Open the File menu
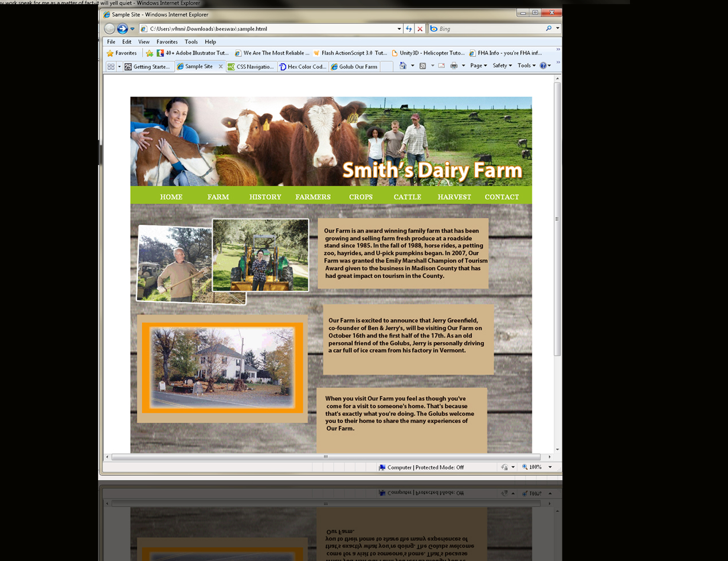The image size is (728, 561). tap(111, 42)
